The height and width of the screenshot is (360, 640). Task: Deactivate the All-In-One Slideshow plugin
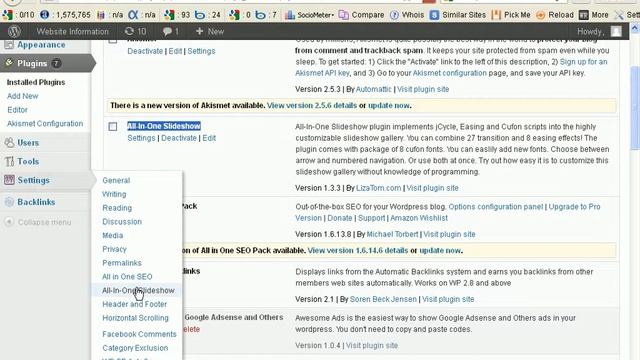pos(179,138)
